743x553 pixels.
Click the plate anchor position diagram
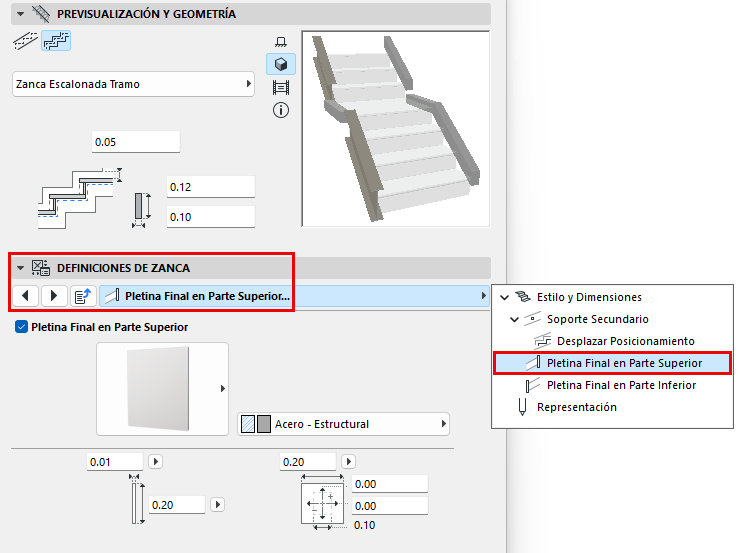coord(322,502)
